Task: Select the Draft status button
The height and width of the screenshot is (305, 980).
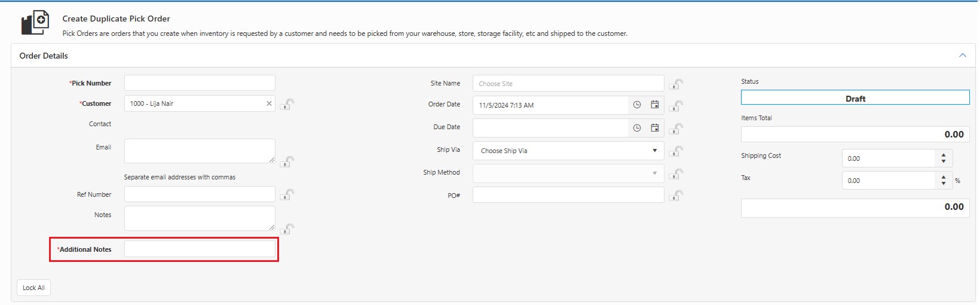Action: (855, 98)
